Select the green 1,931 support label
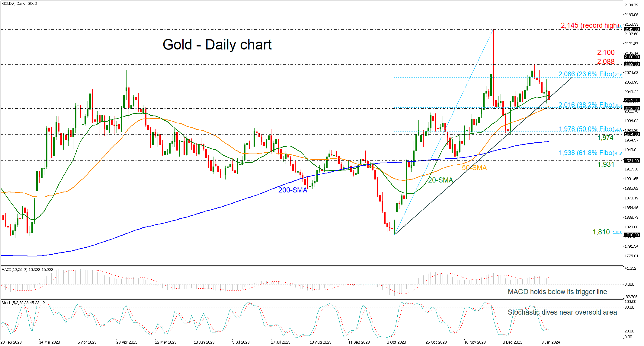The width and height of the screenshot is (644, 346). 606,164
